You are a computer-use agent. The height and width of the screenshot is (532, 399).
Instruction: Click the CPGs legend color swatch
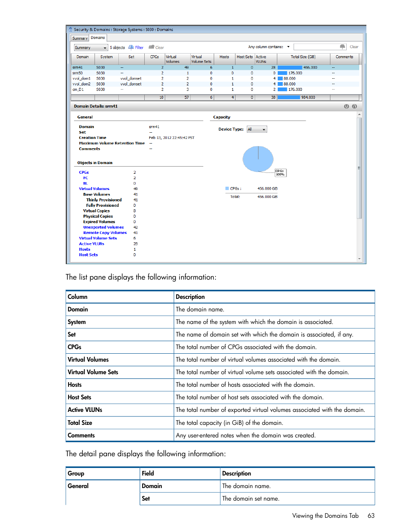[x=227, y=188]
